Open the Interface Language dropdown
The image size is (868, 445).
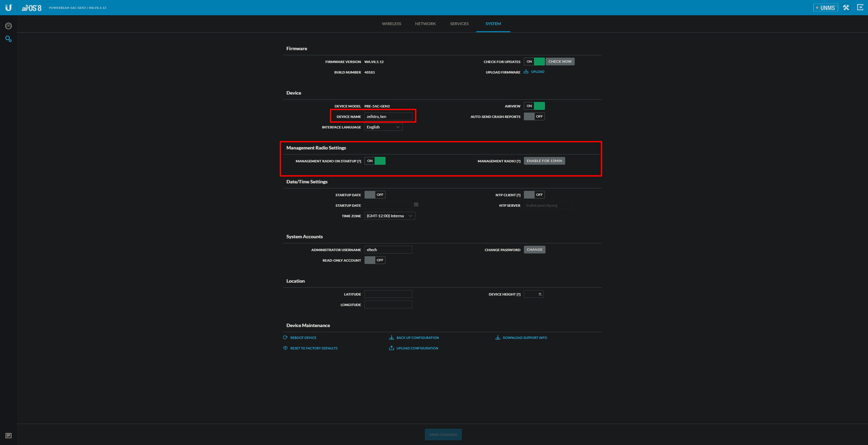tap(383, 127)
